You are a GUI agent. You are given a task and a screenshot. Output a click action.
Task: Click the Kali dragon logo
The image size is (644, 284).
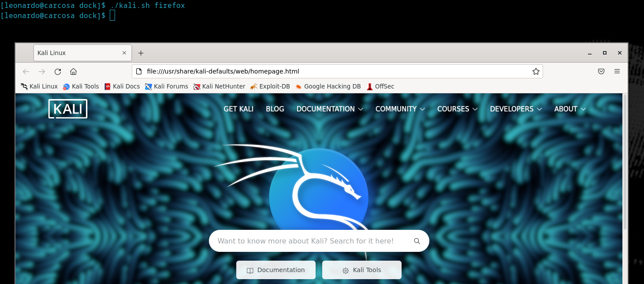tap(320, 189)
